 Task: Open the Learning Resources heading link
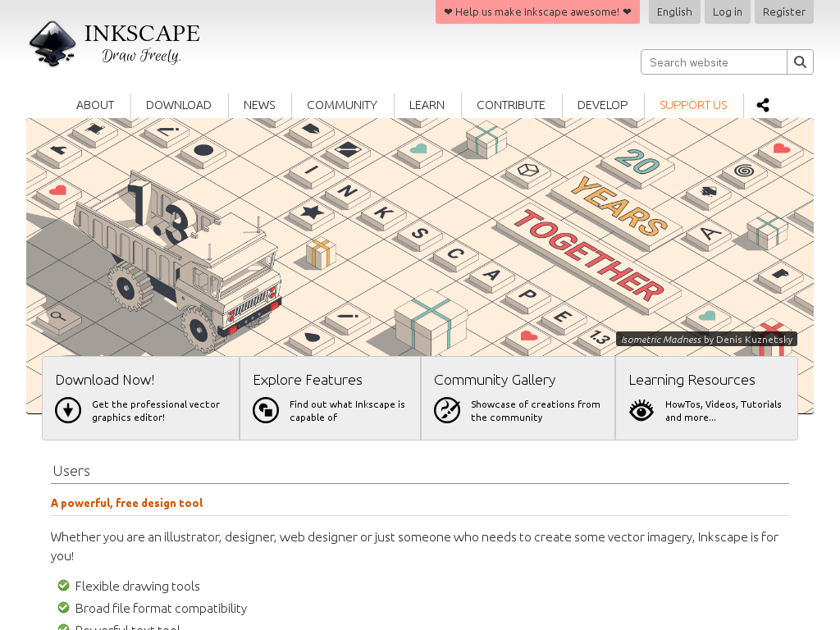692,380
